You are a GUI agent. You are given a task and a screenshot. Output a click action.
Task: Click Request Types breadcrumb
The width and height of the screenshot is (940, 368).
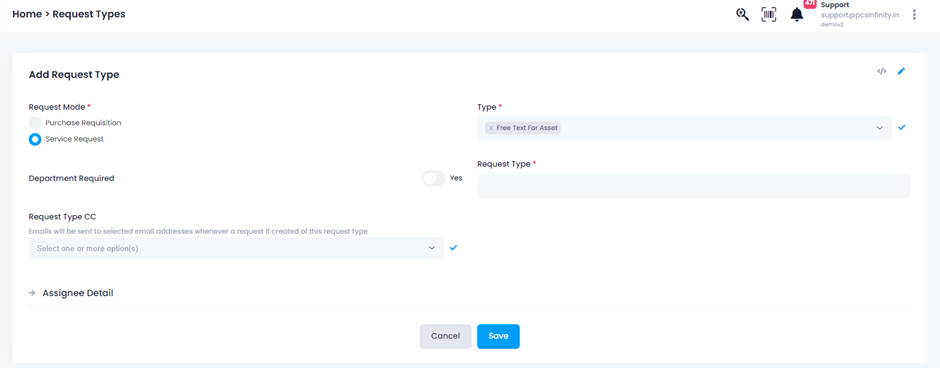pyautogui.click(x=89, y=14)
